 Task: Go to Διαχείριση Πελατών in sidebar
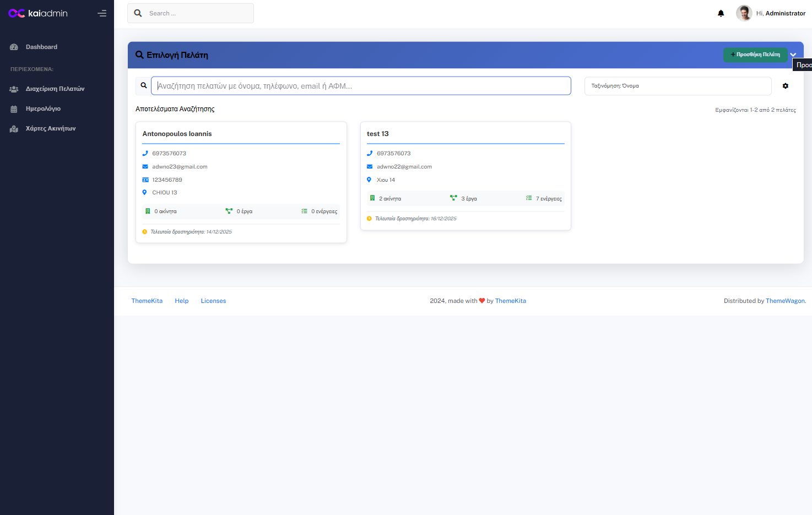pos(55,89)
